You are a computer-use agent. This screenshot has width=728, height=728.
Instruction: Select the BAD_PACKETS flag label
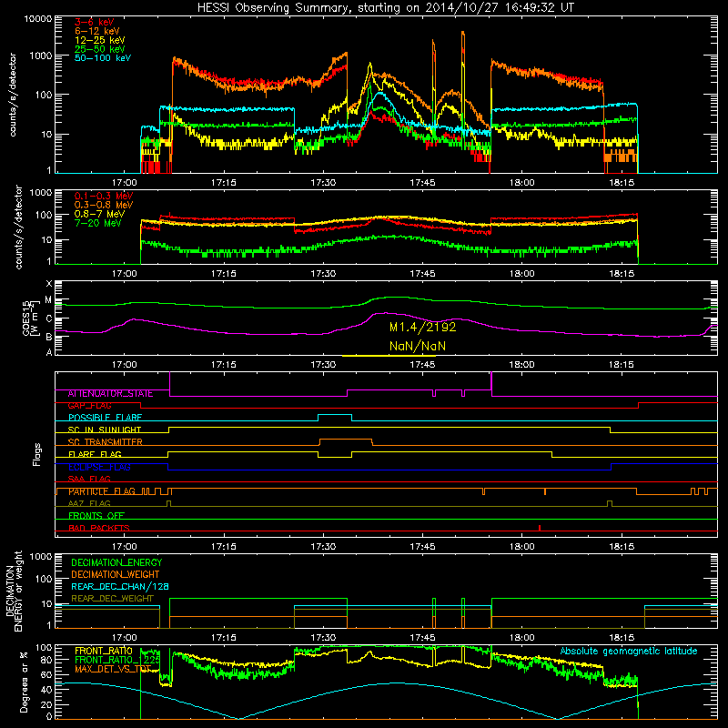point(99,528)
